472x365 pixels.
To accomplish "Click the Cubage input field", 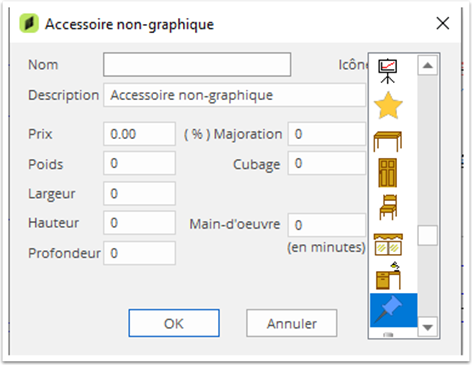I will pos(327,163).
